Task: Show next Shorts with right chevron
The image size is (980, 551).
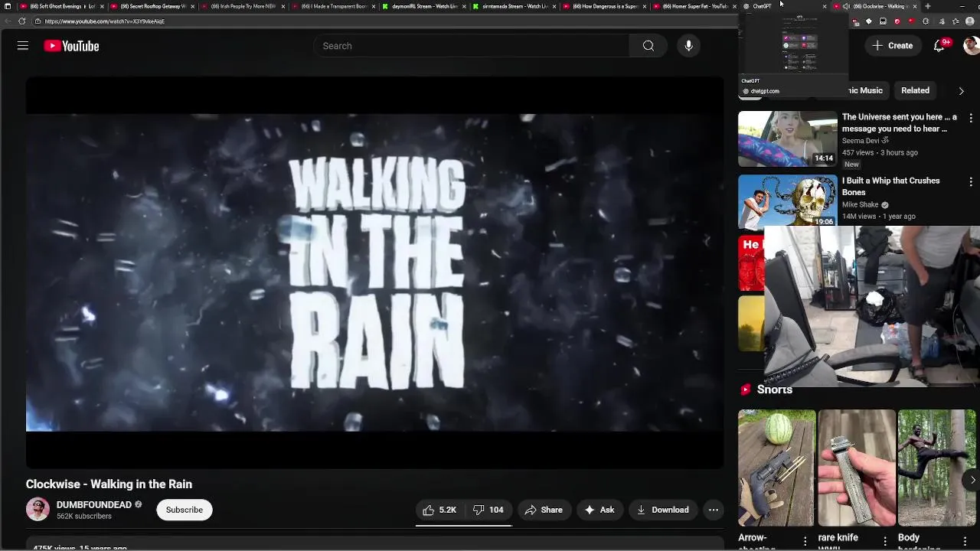Action: (972, 481)
